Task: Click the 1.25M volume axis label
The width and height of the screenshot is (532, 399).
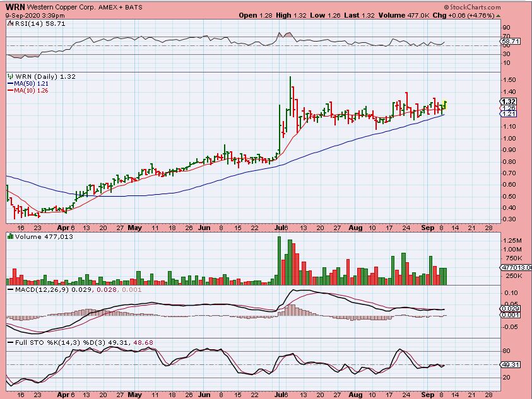Action: [x=512, y=240]
